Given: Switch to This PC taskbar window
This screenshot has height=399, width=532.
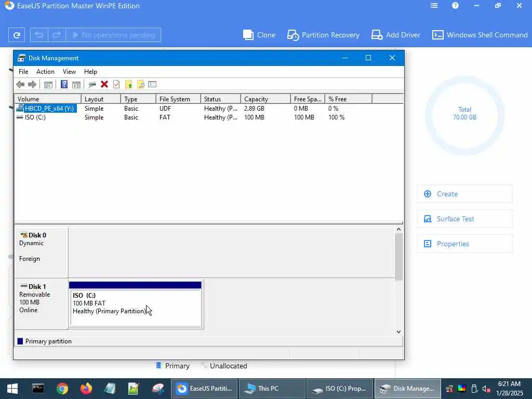Looking at the screenshot, I should tap(272, 389).
